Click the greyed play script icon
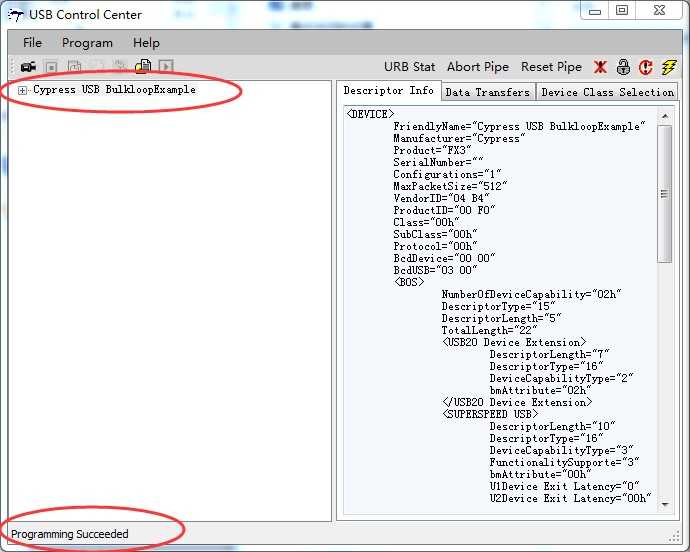The width and height of the screenshot is (690, 552). click(166, 66)
